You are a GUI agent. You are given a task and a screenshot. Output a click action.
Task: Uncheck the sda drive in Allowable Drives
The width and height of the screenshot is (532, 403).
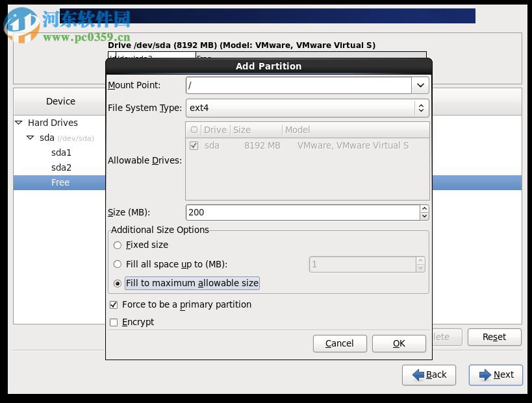coord(193,145)
